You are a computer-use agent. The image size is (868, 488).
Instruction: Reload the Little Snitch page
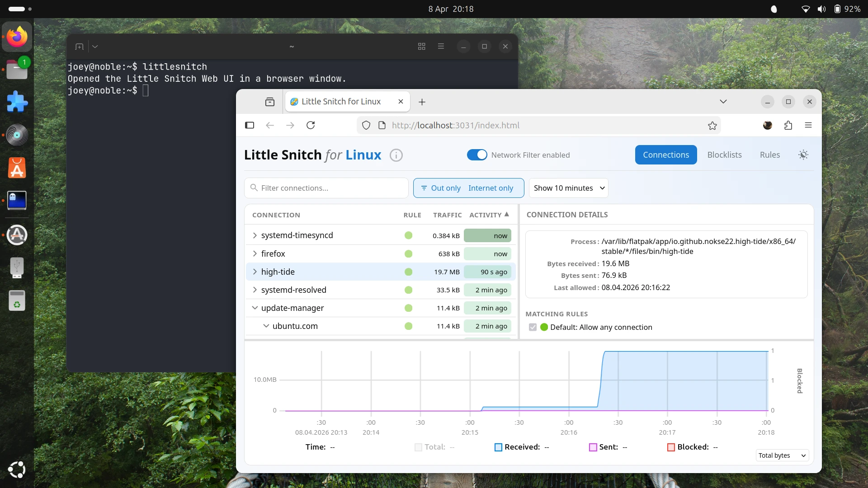pyautogui.click(x=311, y=125)
